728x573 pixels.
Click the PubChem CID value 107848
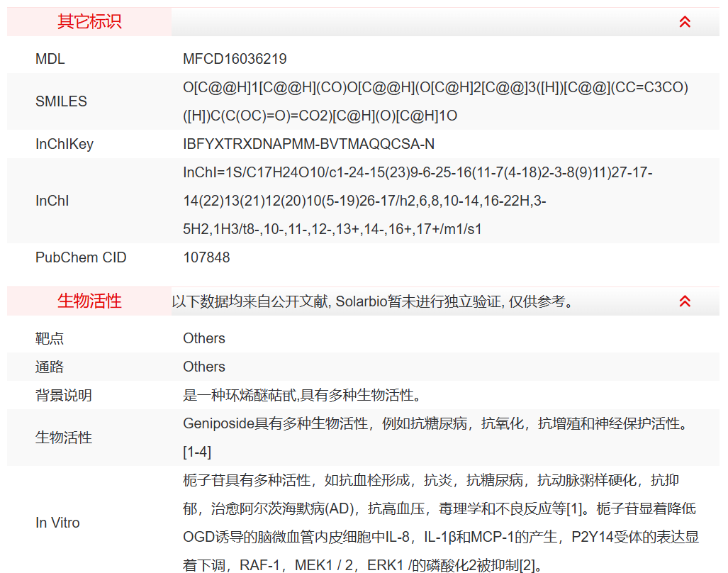tap(206, 257)
